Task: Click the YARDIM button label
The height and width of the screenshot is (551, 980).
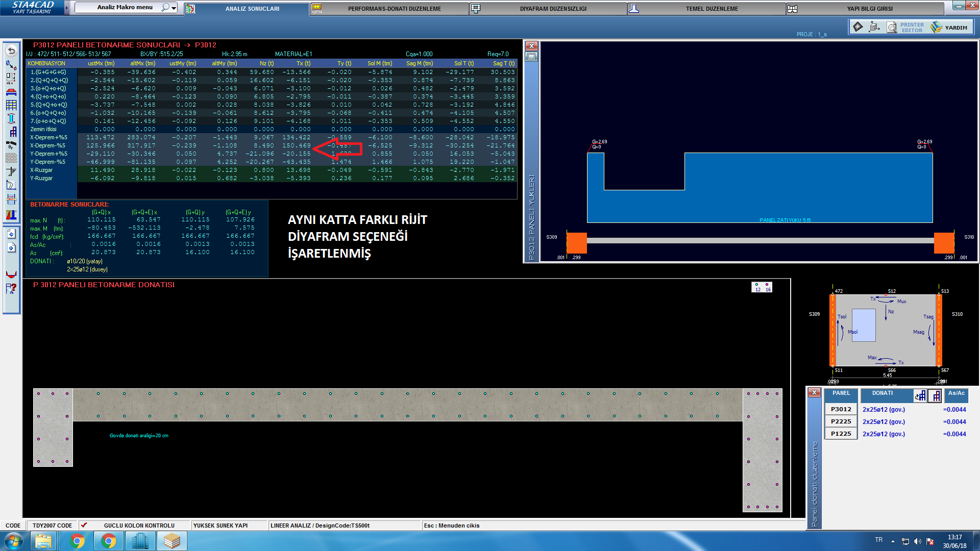Action: coord(955,28)
